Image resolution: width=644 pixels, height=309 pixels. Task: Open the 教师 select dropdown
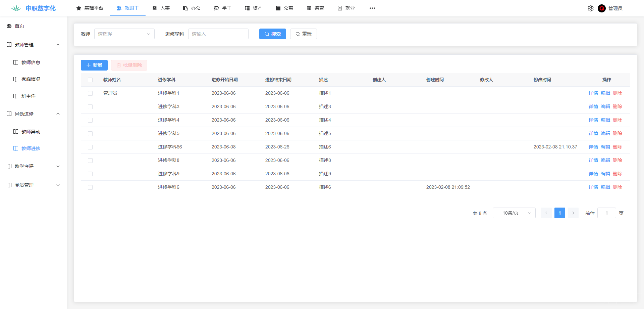pos(124,34)
